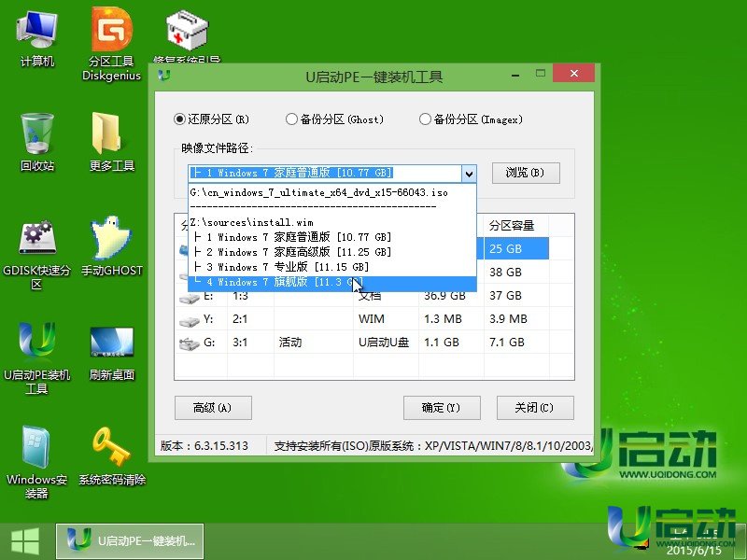747x560 pixels.
Task: Select 1 Windows 7 家庭普通版 in list
Action: 332,237
